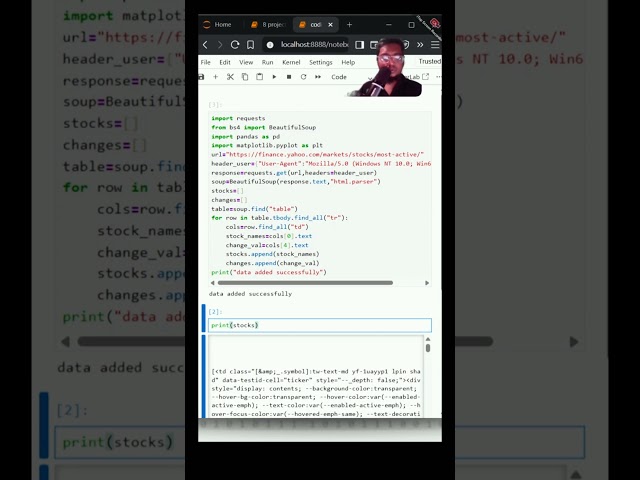Open the Edit menu
This screenshot has width=640, height=480.
pyautogui.click(x=225, y=62)
